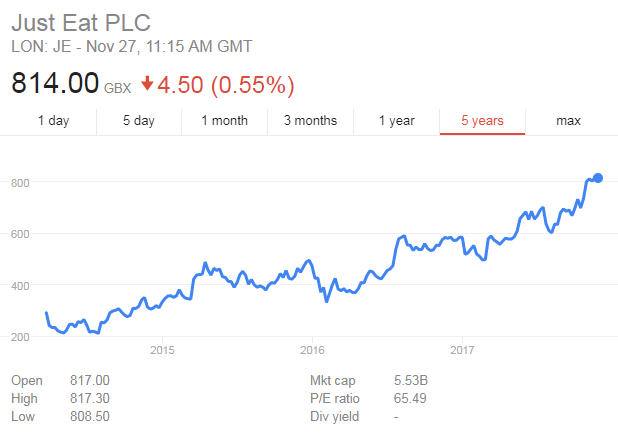The image size is (618, 439).
Task: Click the Low value 808.50
Action: tap(89, 414)
